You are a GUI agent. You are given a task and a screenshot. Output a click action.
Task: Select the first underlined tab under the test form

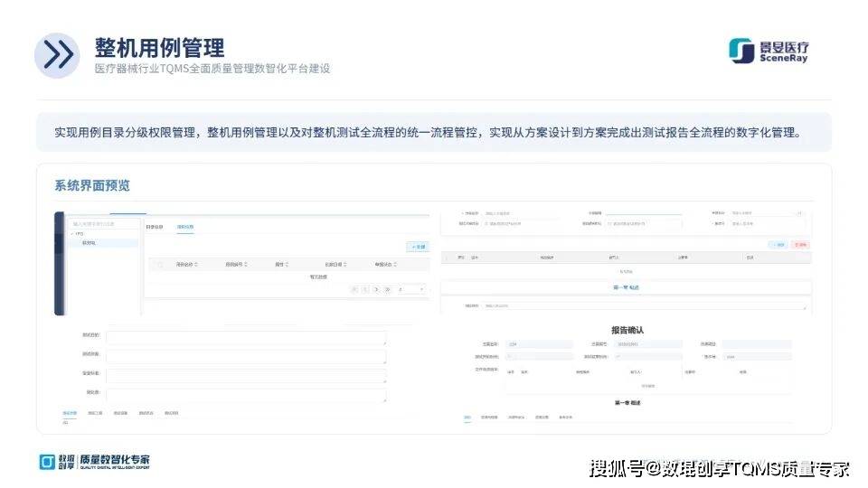coord(70,413)
